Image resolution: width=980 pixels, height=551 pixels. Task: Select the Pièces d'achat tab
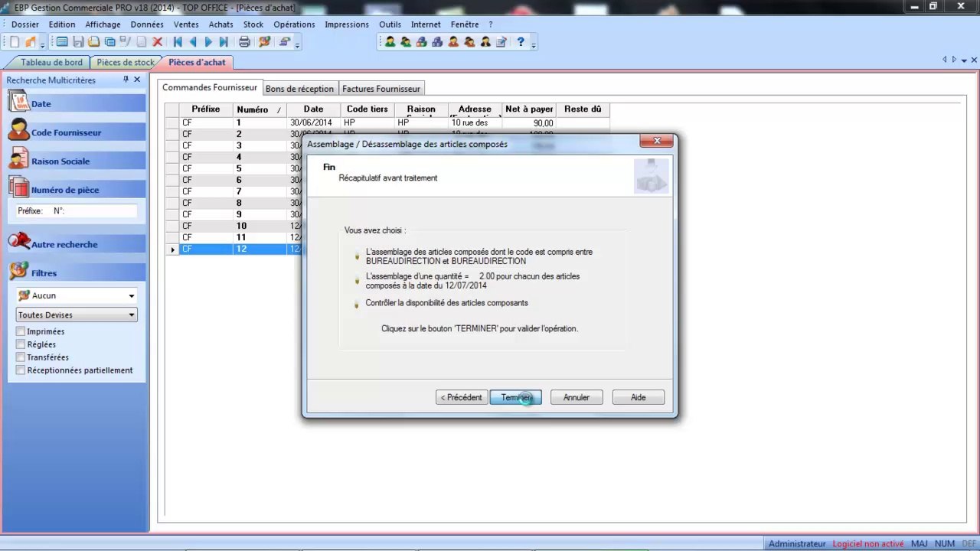pos(198,62)
